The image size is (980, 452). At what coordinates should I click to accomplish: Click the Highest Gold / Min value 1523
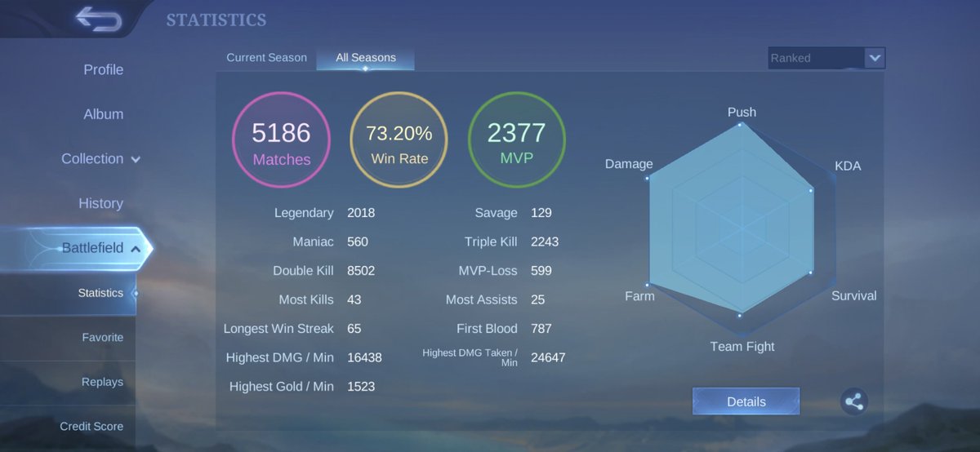pyautogui.click(x=361, y=386)
